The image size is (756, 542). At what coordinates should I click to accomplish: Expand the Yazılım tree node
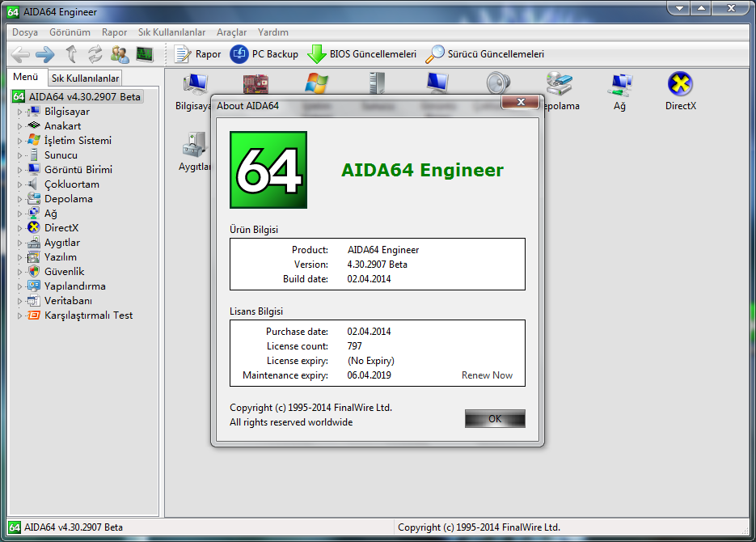pos(19,257)
